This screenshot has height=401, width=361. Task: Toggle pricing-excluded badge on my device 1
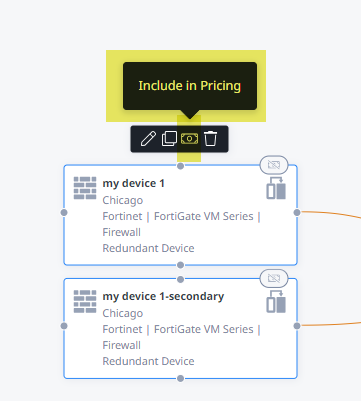[274, 165]
